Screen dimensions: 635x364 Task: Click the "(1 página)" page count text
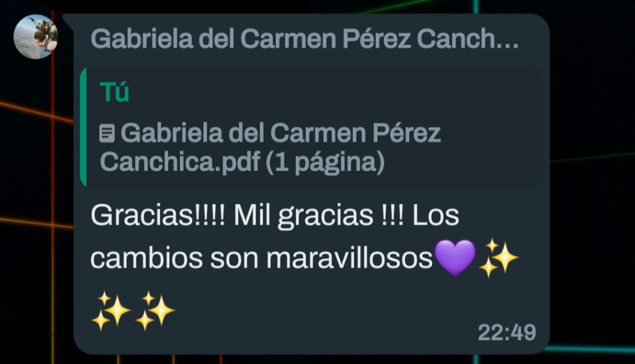tap(325, 162)
